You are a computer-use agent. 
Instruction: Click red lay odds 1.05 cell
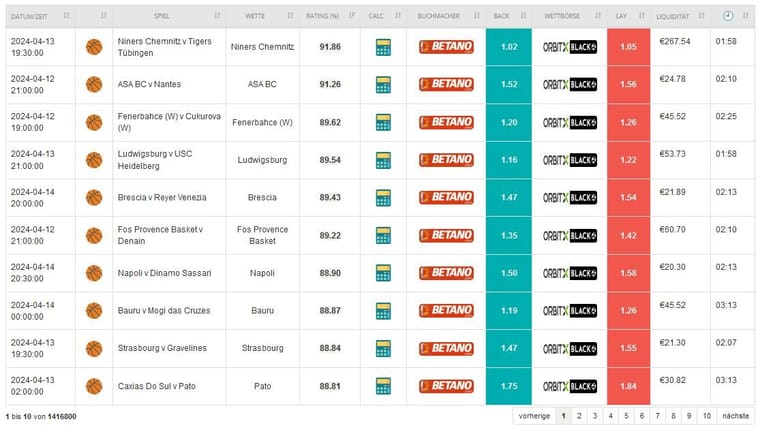coord(628,47)
